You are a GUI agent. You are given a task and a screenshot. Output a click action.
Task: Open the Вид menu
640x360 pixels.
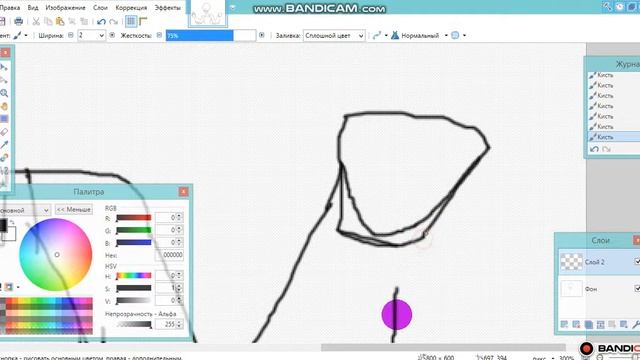pos(33,7)
